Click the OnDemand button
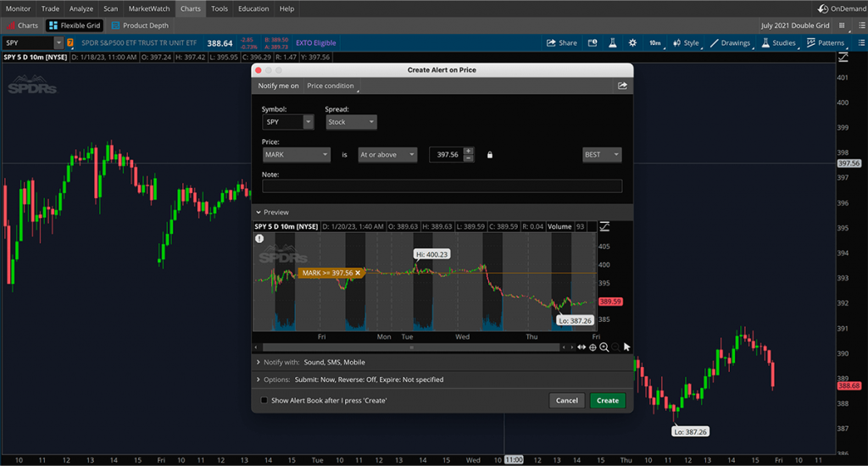Image resolution: width=868 pixels, height=466 pixels. 842,8
